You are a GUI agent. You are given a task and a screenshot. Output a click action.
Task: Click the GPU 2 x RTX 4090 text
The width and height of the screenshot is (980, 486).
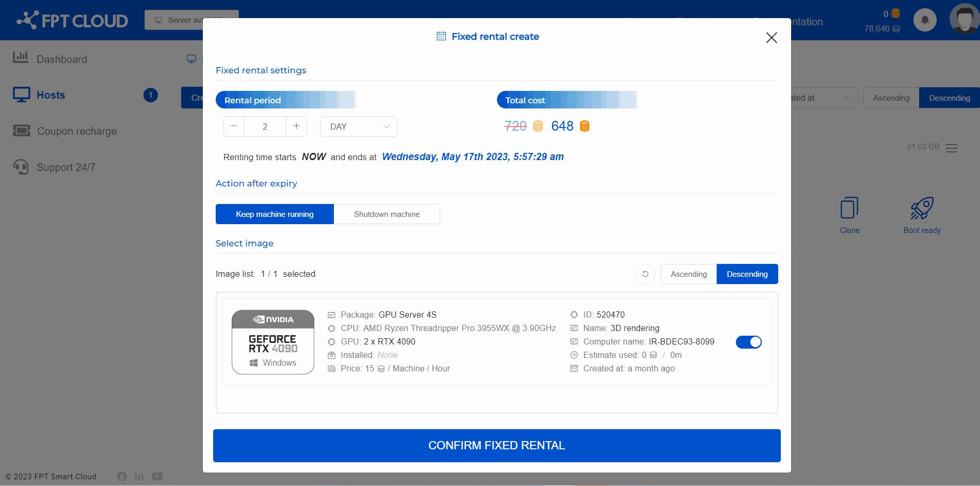[378, 341]
